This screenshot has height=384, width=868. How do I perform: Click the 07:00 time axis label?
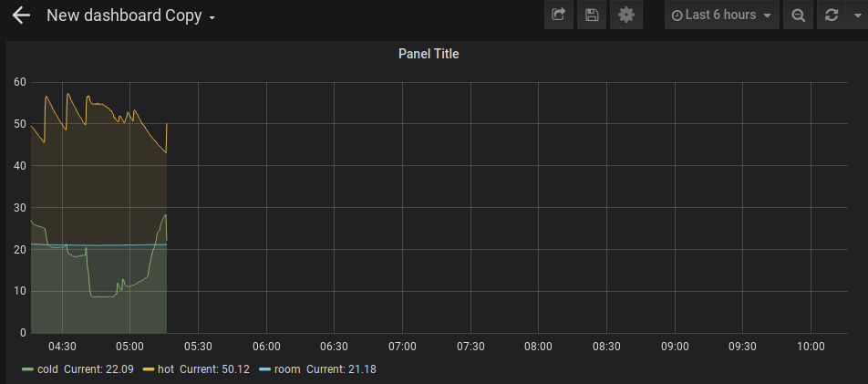(402, 347)
